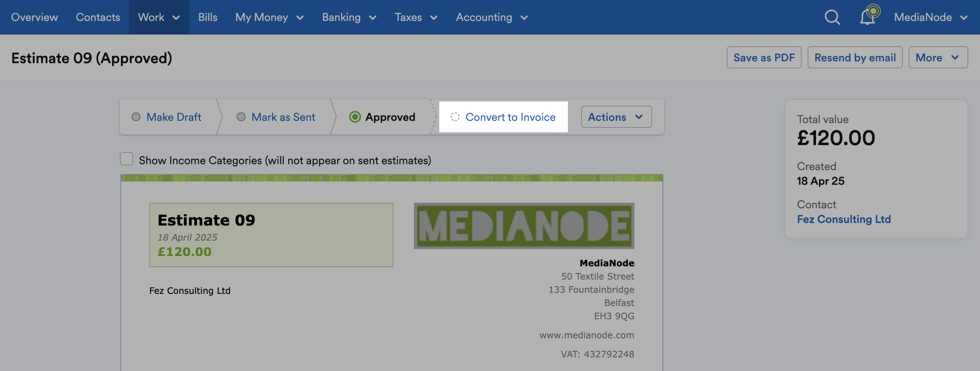Open the Bills page

pyautogui.click(x=208, y=17)
